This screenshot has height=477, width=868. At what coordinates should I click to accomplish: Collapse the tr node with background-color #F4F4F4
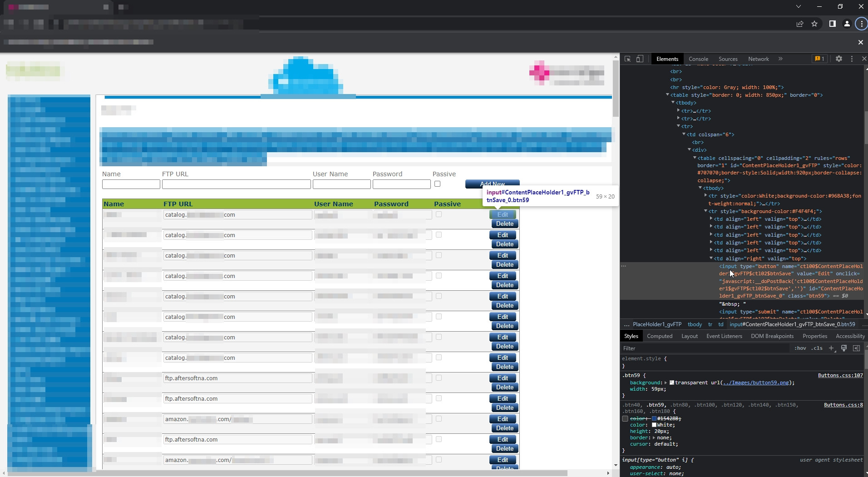tap(705, 211)
